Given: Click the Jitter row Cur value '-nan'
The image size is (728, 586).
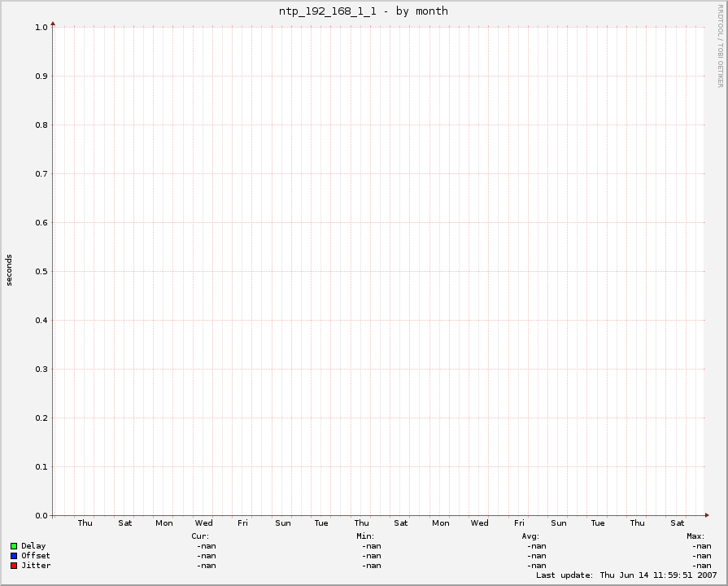Looking at the screenshot, I should (x=207, y=566).
